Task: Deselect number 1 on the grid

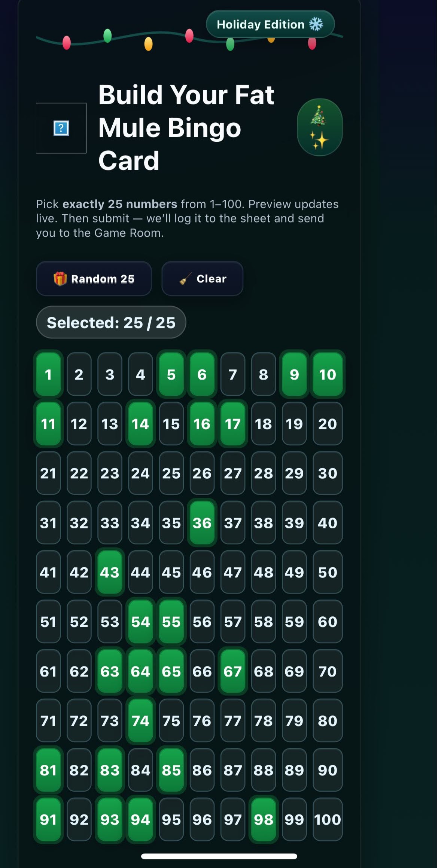Action: click(x=48, y=374)
